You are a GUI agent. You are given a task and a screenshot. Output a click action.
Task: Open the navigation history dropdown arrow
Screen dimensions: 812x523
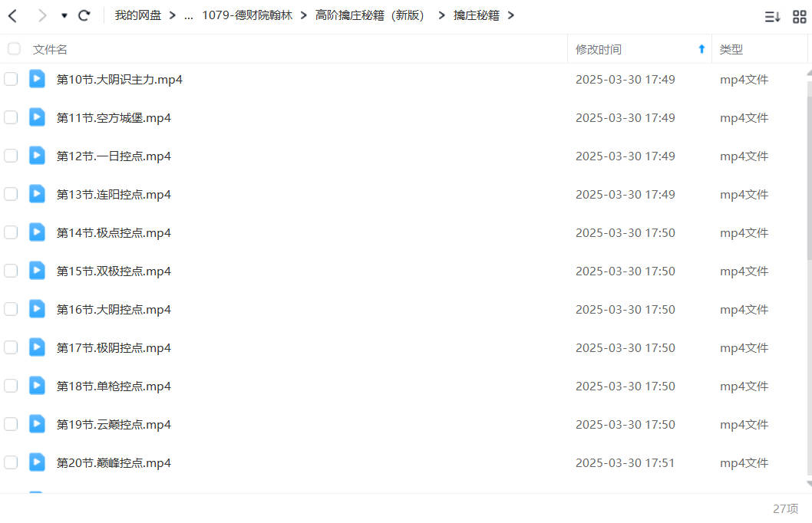(x=64, y=16)
